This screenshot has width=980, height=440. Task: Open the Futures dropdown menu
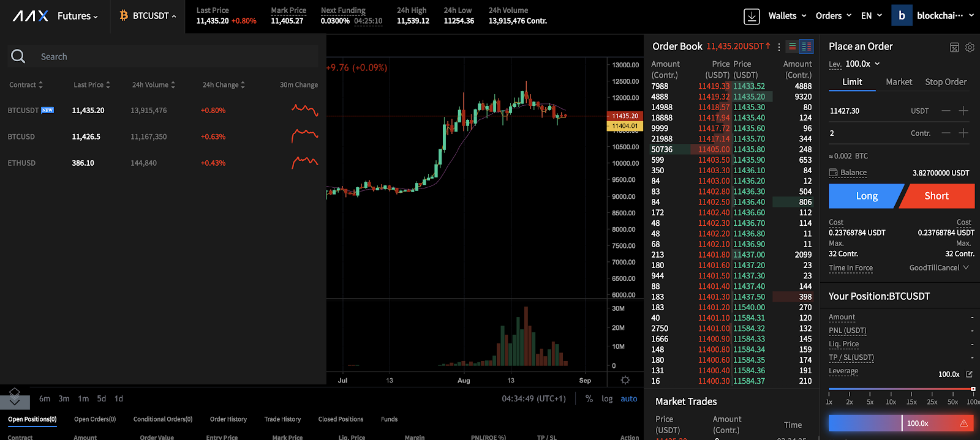[78, 16]
